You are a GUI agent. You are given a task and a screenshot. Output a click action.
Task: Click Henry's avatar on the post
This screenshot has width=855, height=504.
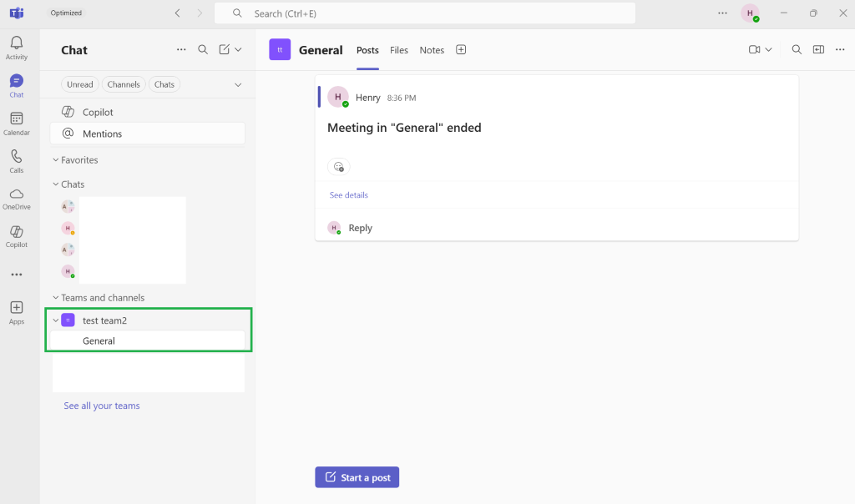pos(338,97)
